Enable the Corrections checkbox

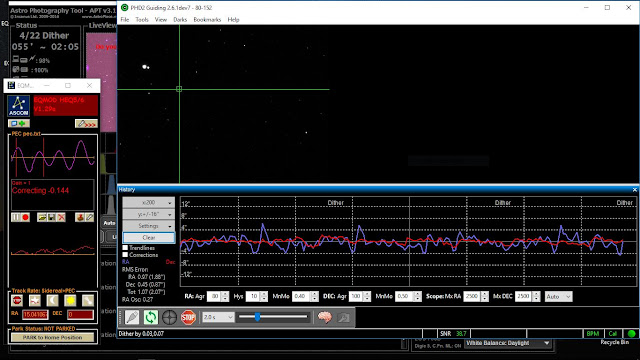pyautogui.click(x=125, y=255)
